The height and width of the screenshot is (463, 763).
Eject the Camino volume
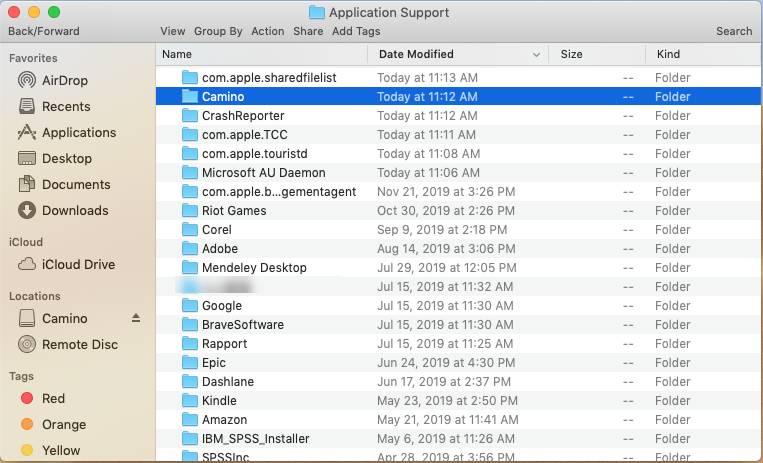[136, 318]
